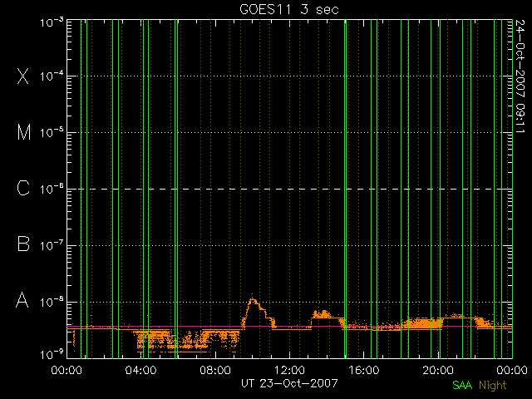Click the X flare class label
The height and width of the screenshot is (399, 532).
[23, 76]
